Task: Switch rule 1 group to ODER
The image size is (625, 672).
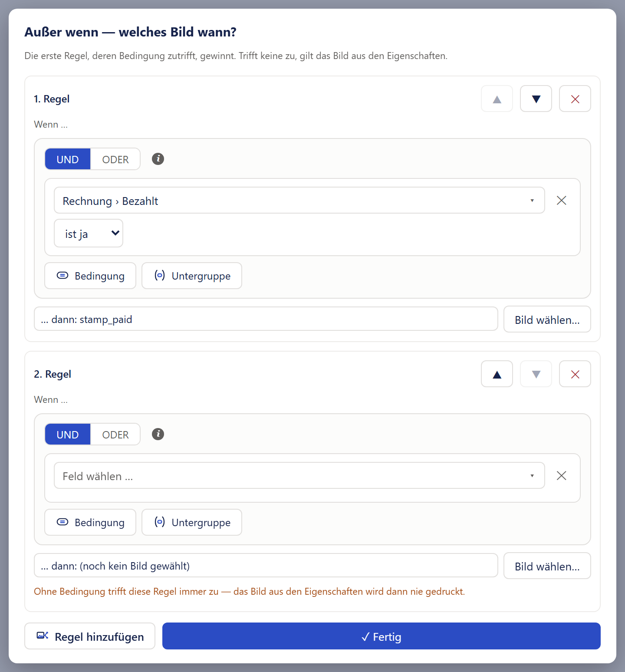Action: 115,159
